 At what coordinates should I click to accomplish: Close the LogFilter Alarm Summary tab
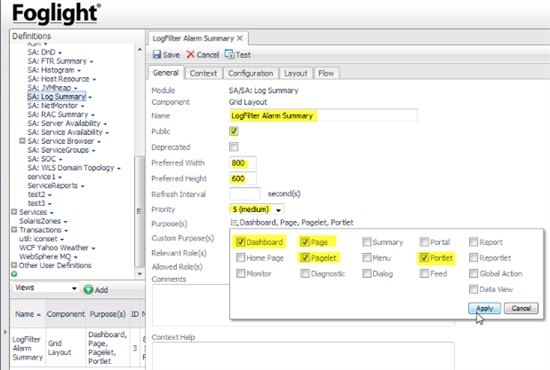tap(240, 38)
